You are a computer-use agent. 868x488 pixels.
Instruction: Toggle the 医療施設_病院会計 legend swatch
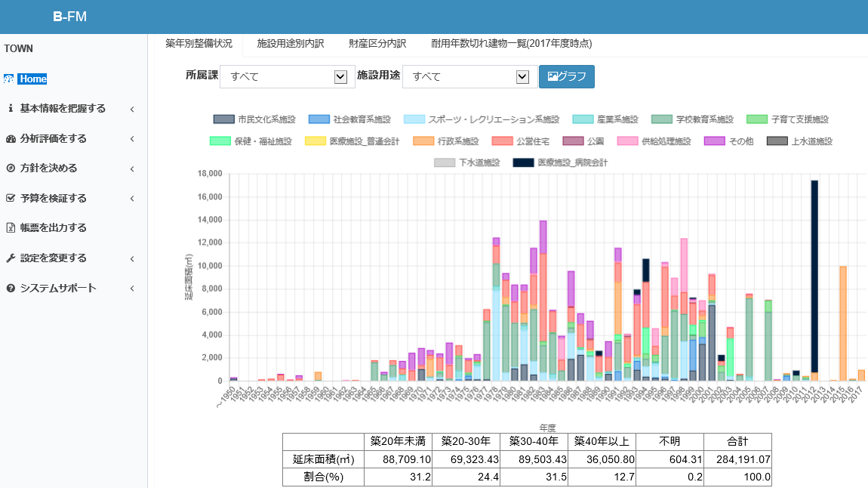pos(524,162)
